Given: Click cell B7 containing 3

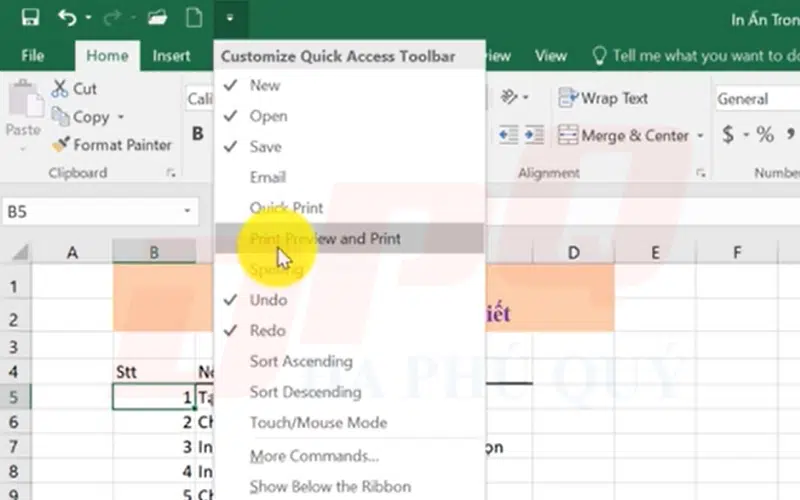Looking at the screenshot, I should (x=154, y=447).
